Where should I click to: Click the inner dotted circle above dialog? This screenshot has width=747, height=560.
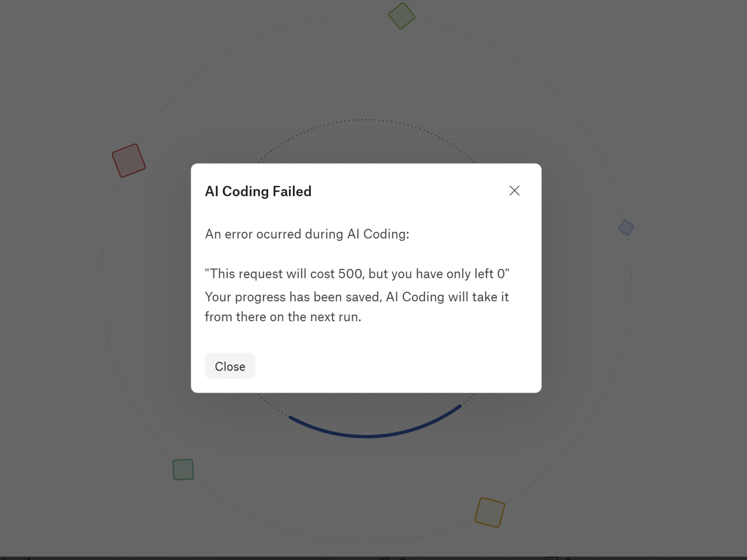click(366, 120)
